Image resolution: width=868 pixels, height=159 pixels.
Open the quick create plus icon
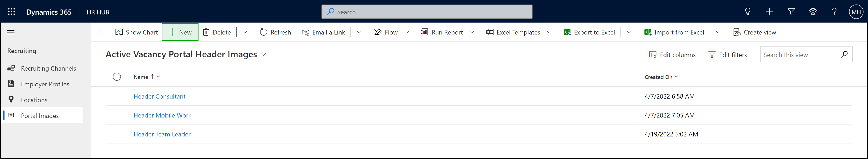tap(769, 12)
